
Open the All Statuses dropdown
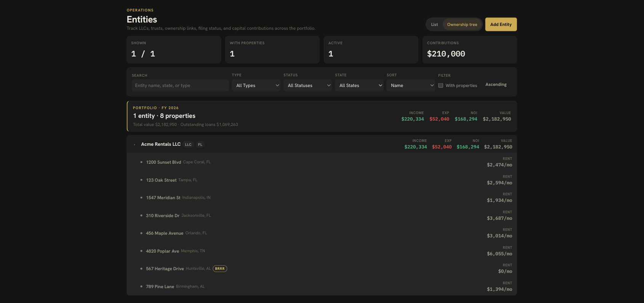308,85
